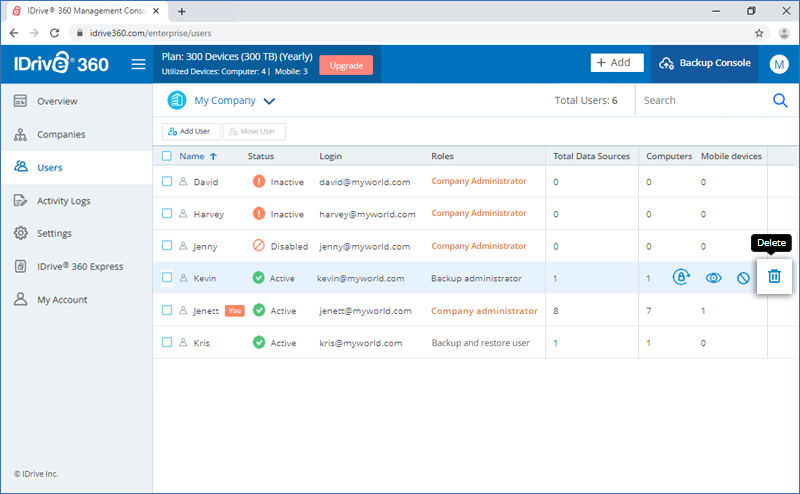Click the + Add button
The image size is (800, 494).
617,63
